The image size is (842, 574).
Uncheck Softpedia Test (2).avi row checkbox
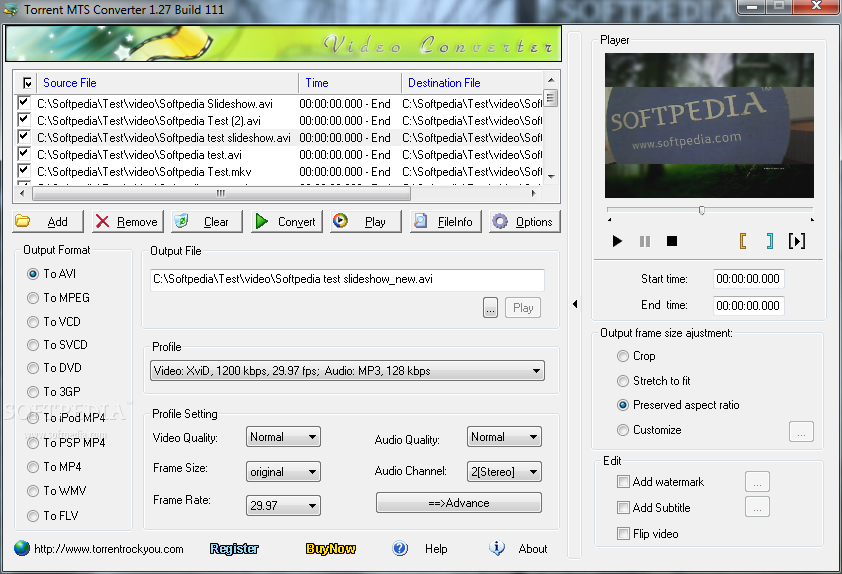24,119
